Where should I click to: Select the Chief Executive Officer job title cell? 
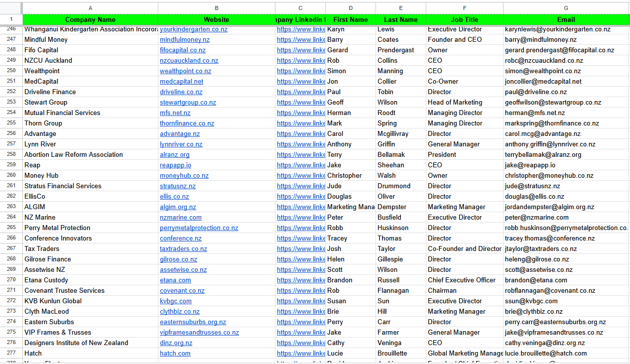pyautogui.click(x=465, y=280)
